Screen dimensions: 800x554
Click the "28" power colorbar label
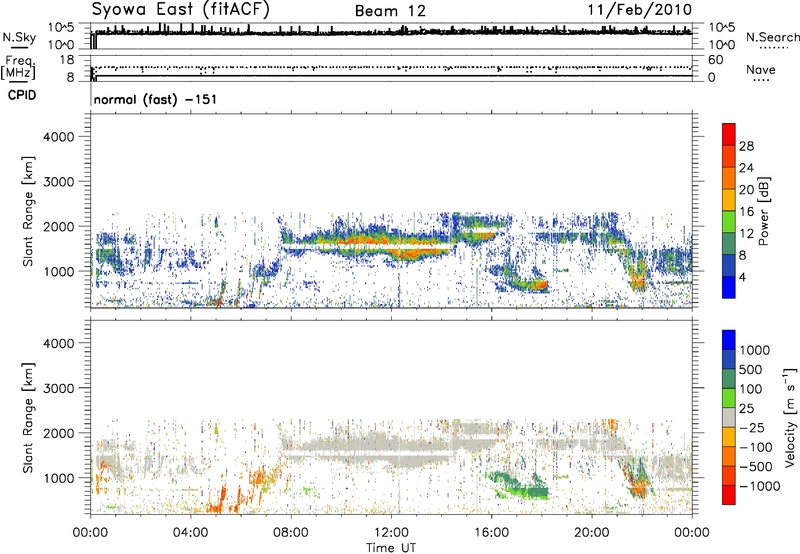click(x=746, y=146)
